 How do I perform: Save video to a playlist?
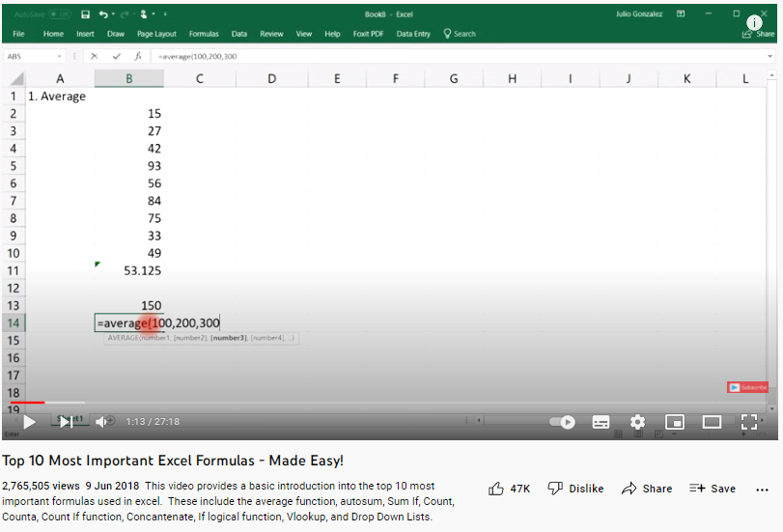pos(713,489)
